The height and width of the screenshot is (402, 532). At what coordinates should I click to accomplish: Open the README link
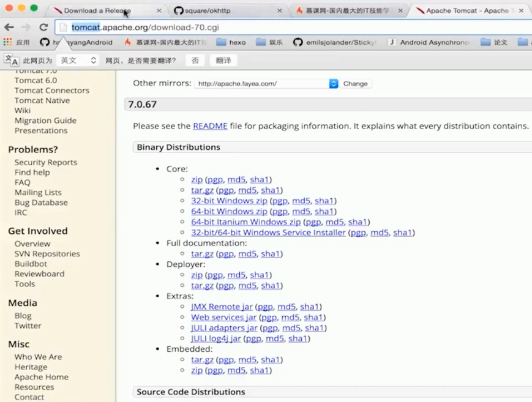pyautogui.click(x=210, y=126)
